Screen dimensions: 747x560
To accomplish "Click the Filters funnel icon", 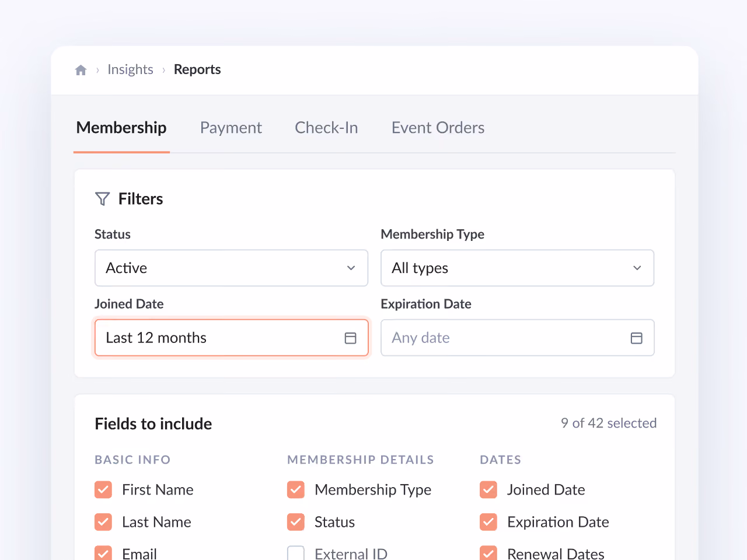I will [102, 199].
